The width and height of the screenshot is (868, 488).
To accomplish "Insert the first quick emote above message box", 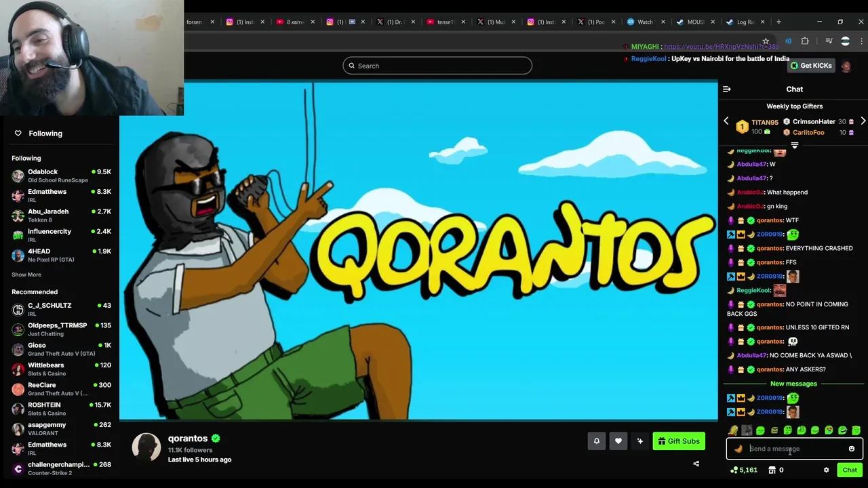I will coord(733,430).
